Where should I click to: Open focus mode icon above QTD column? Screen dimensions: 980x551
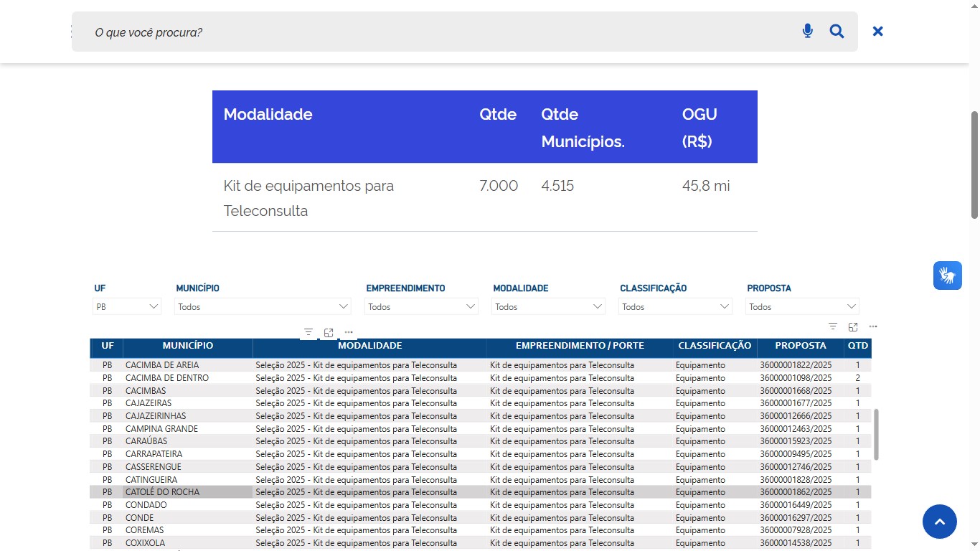click(853, 326)
